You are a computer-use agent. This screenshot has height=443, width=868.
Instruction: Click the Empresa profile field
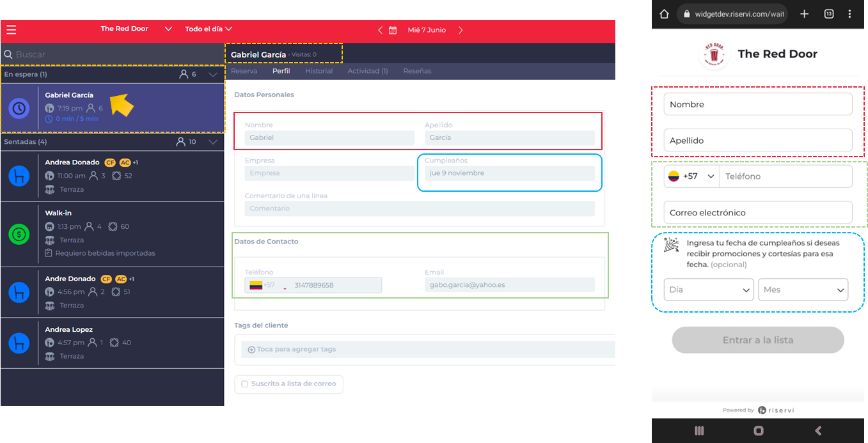pos(329,173)
